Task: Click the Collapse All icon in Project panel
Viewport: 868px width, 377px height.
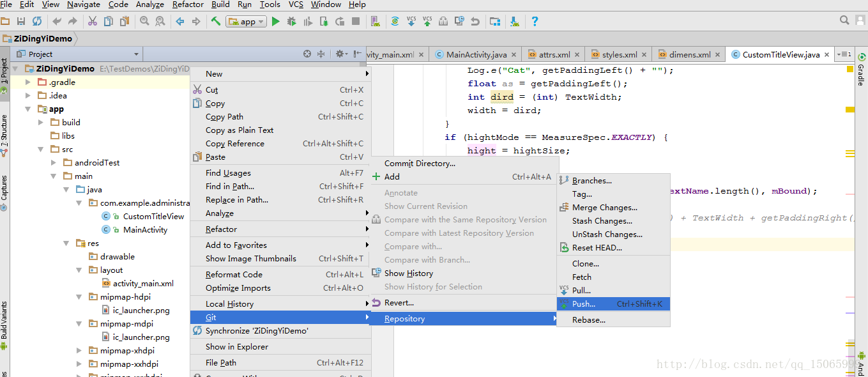Action: coord(321,54)
